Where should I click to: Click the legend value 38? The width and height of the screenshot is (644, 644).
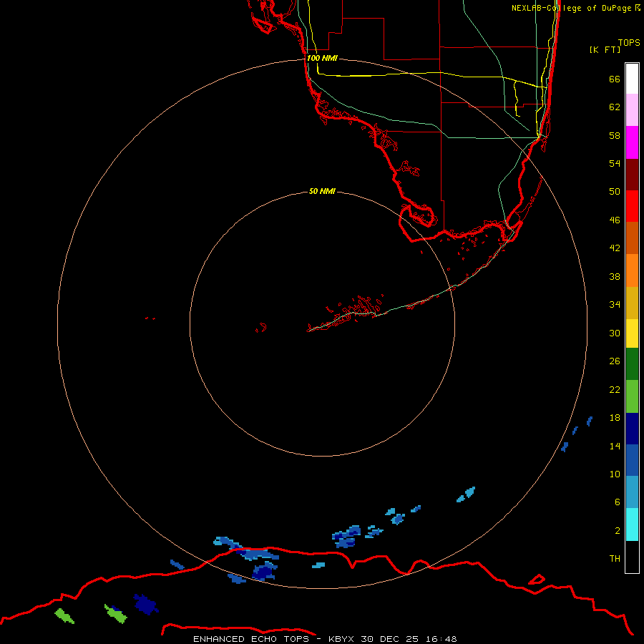click(x=615, y=277)
